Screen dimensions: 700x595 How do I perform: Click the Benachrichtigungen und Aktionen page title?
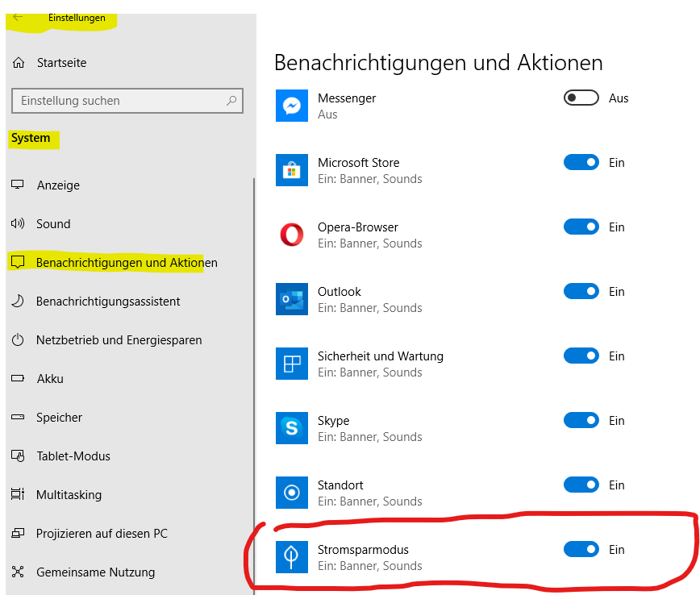[439, 63]
